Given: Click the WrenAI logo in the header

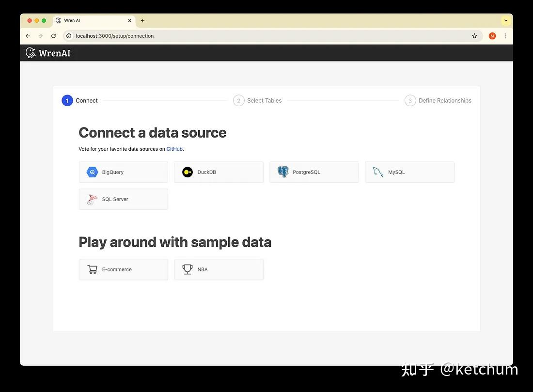Looking at the screenshot, I should point(47,53).
